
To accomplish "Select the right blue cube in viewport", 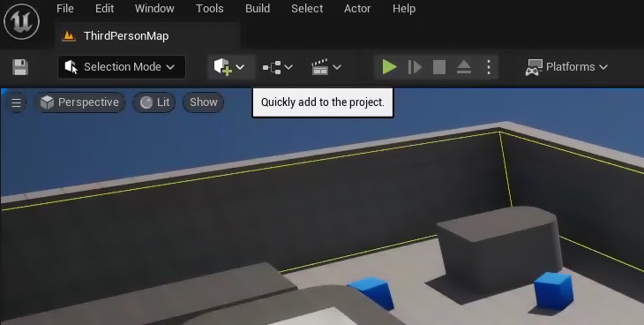I will pos(553,291).
